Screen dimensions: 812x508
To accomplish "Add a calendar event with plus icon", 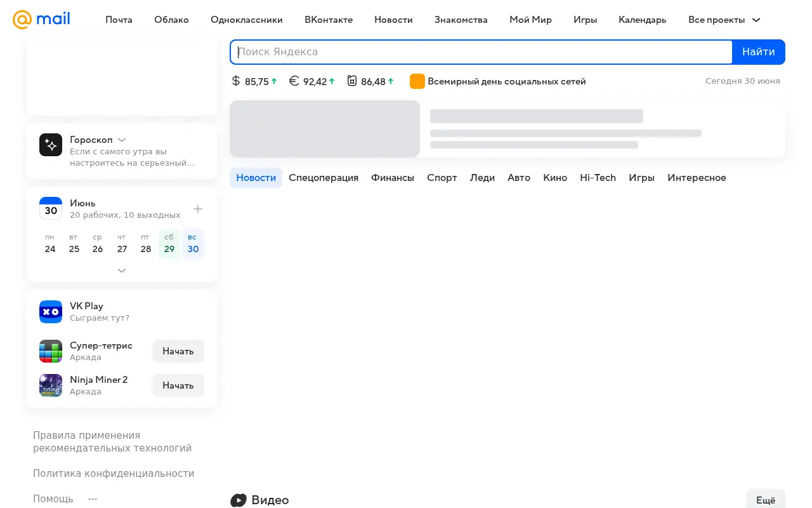I will click(x=198, y=209).
